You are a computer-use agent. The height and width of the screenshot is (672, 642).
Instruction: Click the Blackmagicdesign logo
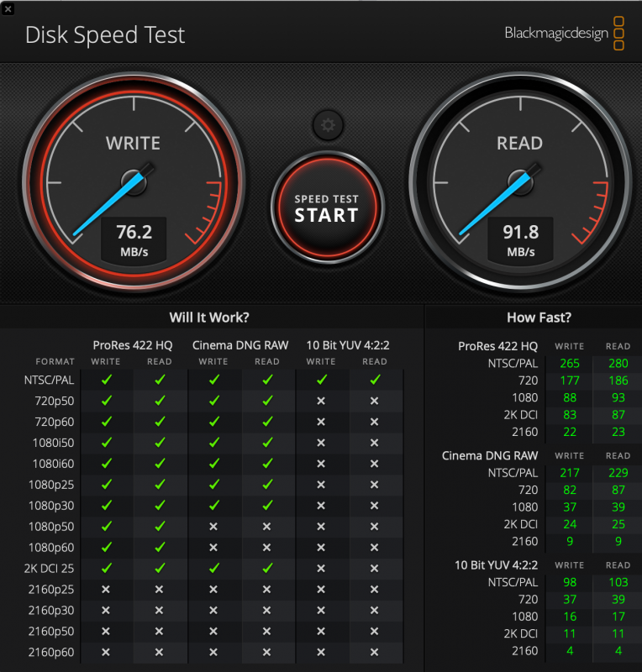(564, 33)
